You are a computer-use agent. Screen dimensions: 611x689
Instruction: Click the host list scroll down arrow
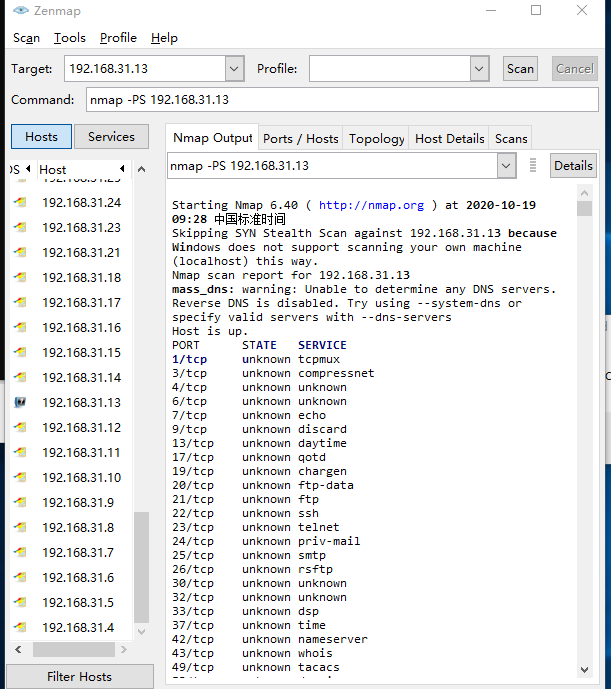pyautogui.click(x=142, y=632)
